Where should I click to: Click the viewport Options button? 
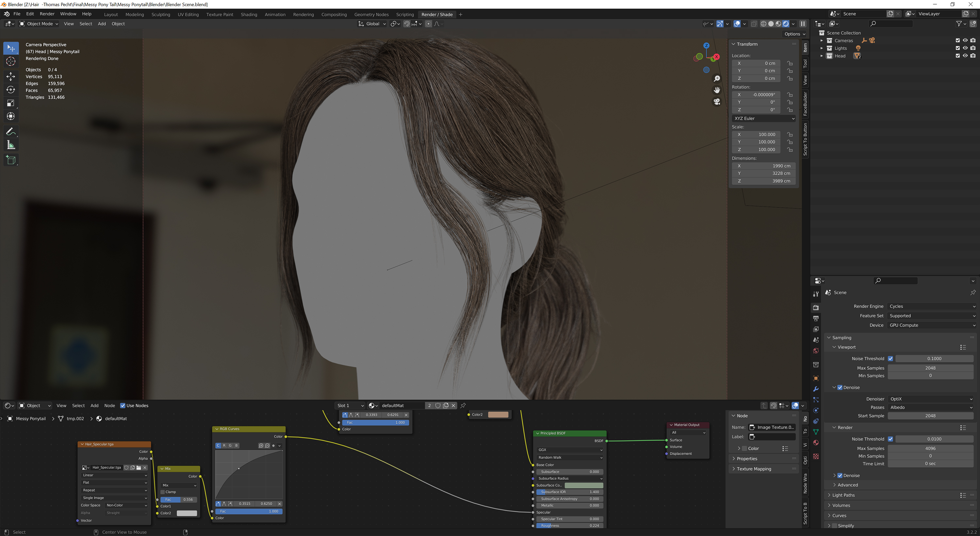click(x=793, y=34)
